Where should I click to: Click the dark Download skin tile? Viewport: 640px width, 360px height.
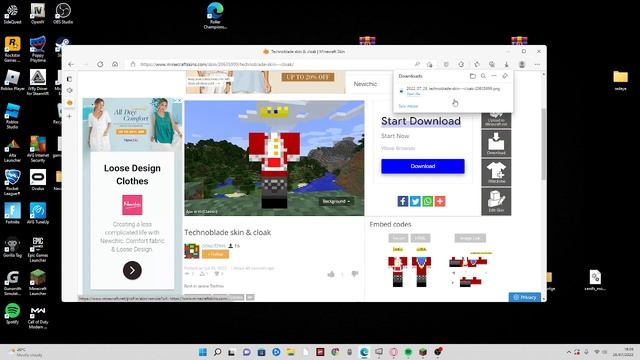click(x=496, y=143)
